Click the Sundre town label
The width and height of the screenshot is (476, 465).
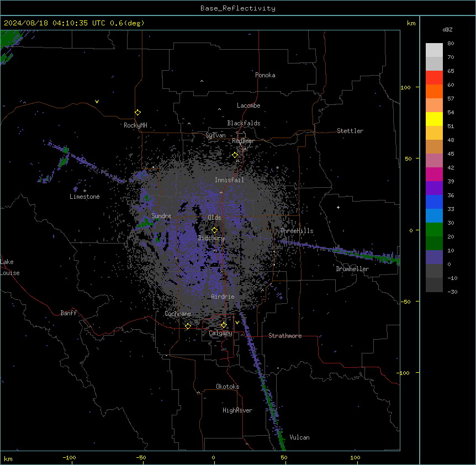(161, 216)
